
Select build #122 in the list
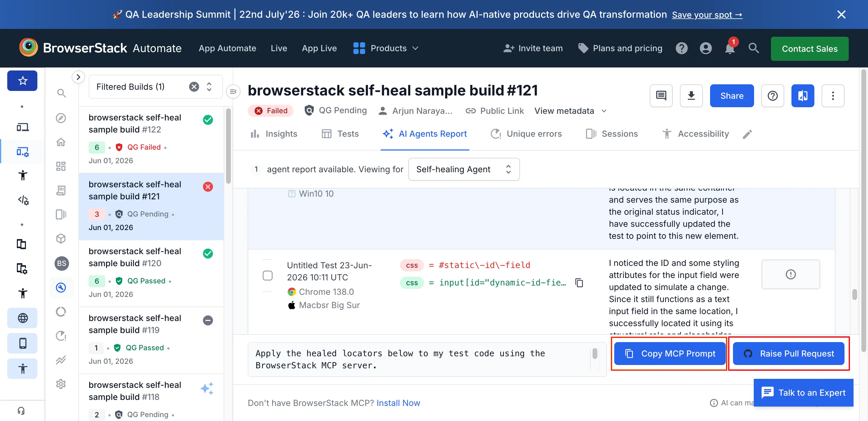(x=151, y=139)
